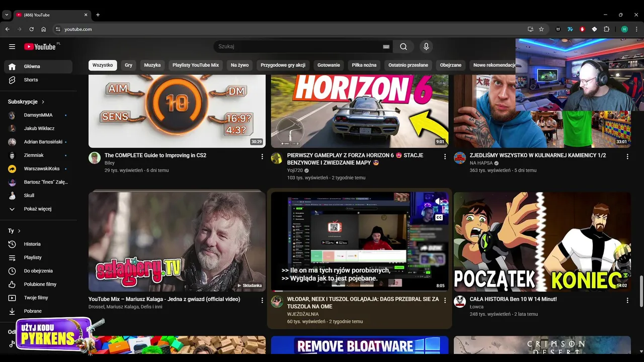Screen dimensions: 644x362
Task: Open CAŁA HISTORIA Ben 10 video title
Action: click(x=513, y=299)
